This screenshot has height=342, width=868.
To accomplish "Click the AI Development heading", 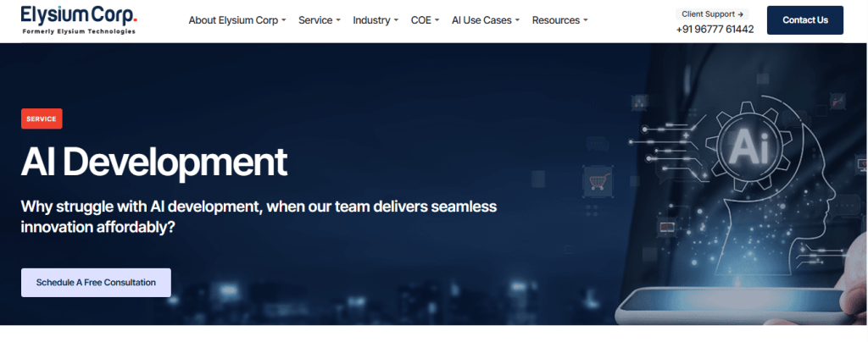I will 154,162.
